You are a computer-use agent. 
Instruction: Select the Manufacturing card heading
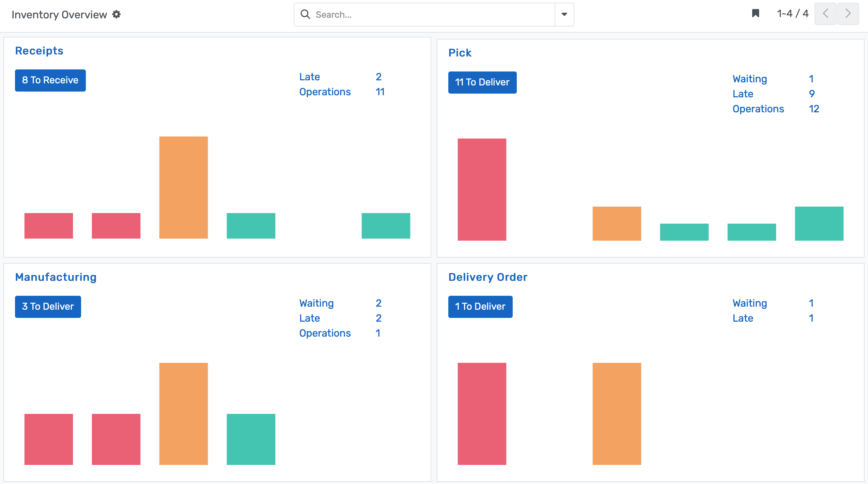[x=56, y=277]
